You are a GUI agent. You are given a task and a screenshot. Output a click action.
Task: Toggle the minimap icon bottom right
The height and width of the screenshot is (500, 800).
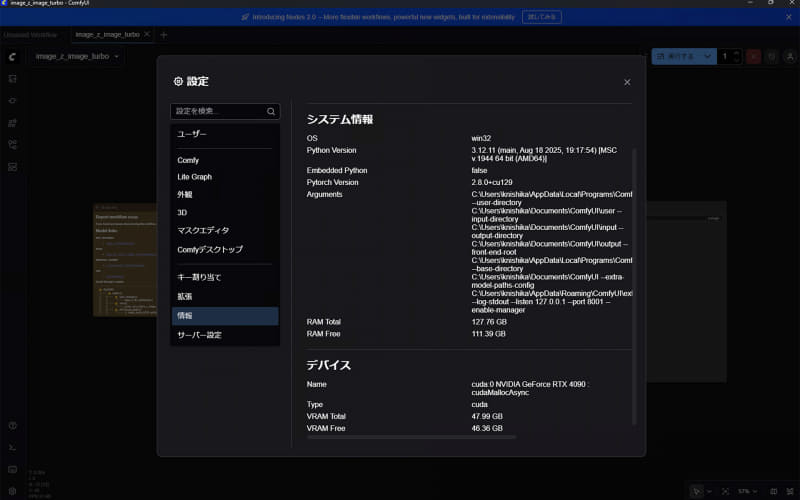pyautogui.click(x=774, y=491)
